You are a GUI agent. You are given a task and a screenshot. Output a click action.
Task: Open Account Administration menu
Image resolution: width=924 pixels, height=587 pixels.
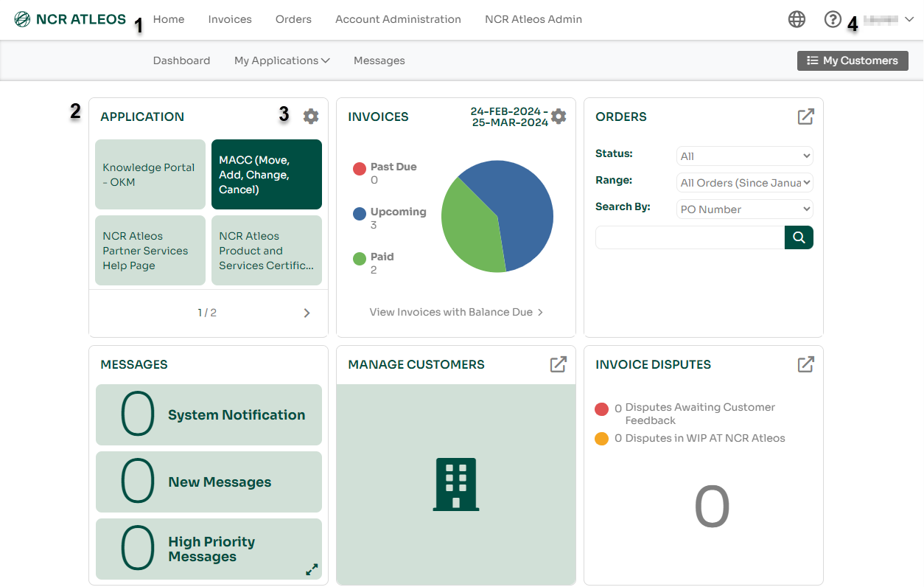(x=398, y=19)
